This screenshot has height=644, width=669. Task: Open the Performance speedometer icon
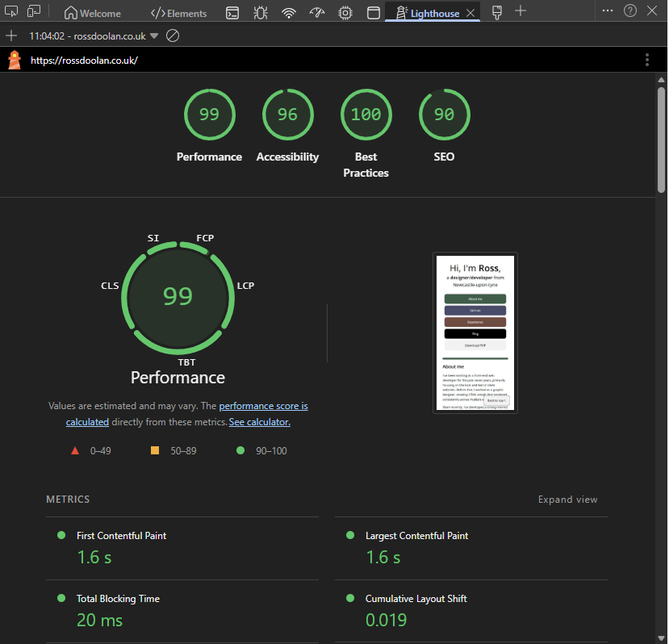(317, 12)
